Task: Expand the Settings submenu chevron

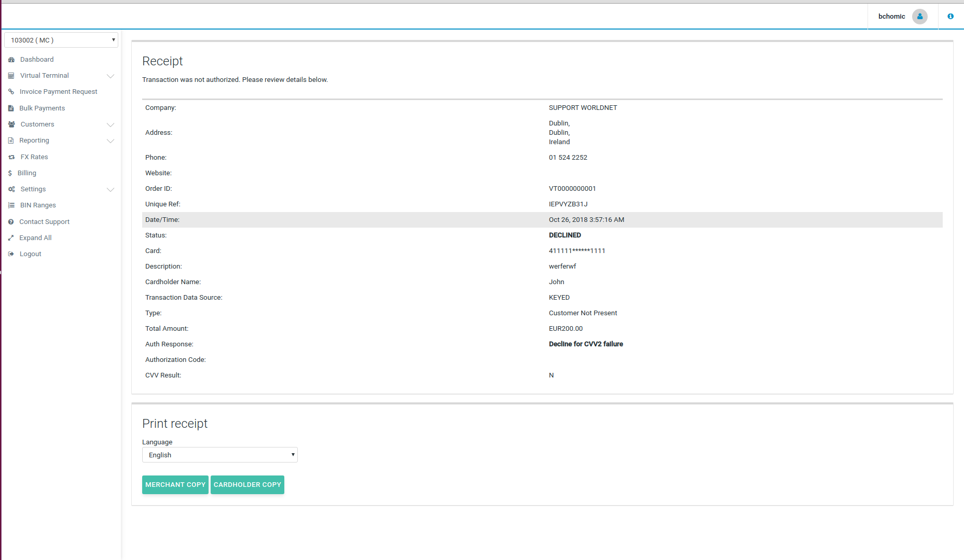Action: click(111, 189)
